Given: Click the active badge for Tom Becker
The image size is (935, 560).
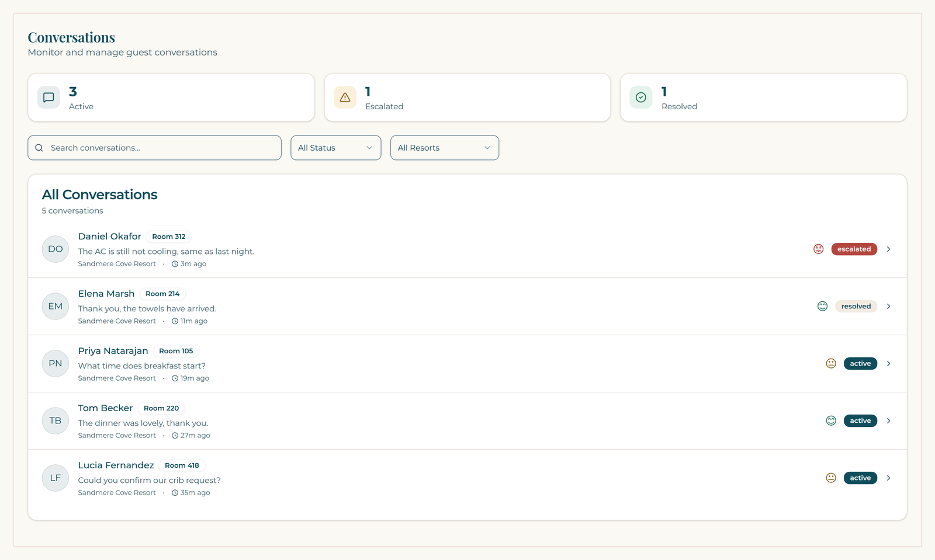Looking at the screenshot, I should pyautogui.click(x=860, y=420).
